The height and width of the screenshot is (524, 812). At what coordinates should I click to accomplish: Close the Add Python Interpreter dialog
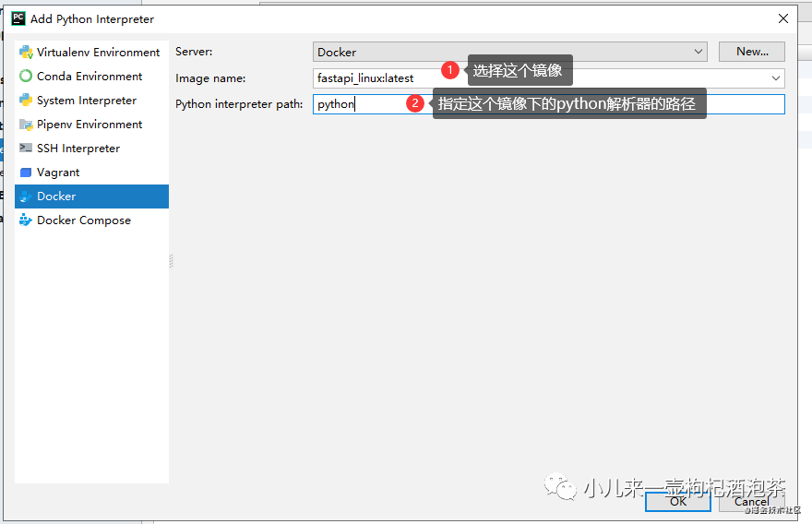pyautogui.click(x=783, y=18)
